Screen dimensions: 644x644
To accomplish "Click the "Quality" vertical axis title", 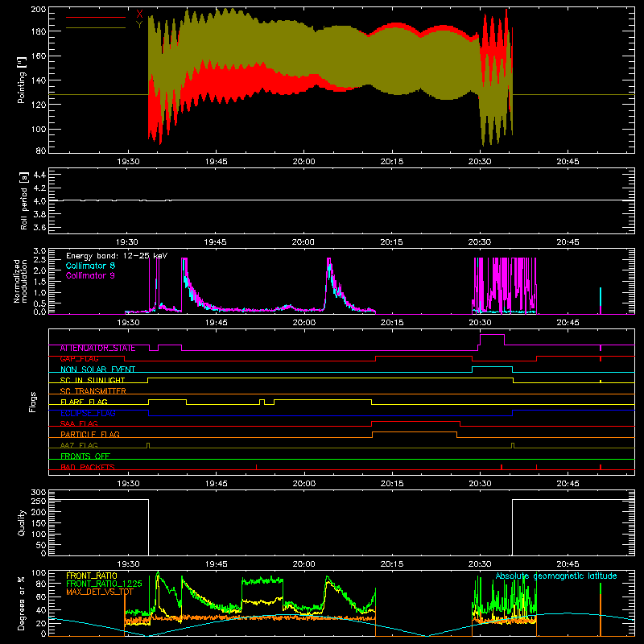I will [x=22, y=522].
